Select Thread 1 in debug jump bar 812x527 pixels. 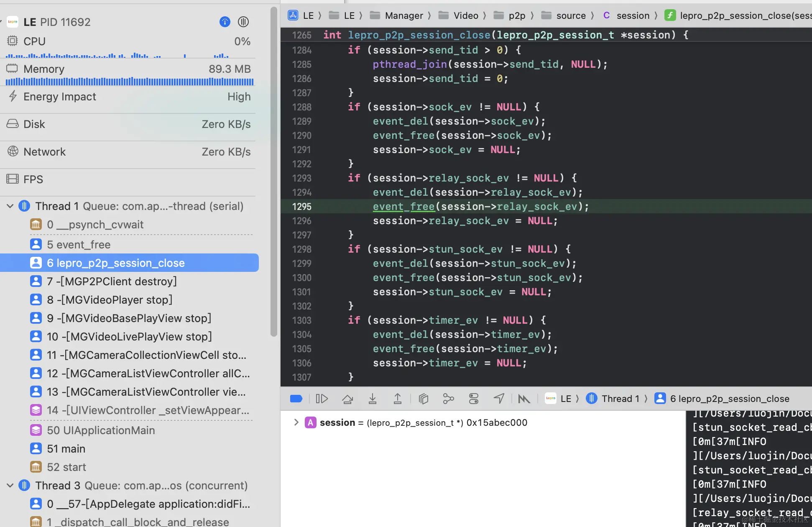point(620,399)
